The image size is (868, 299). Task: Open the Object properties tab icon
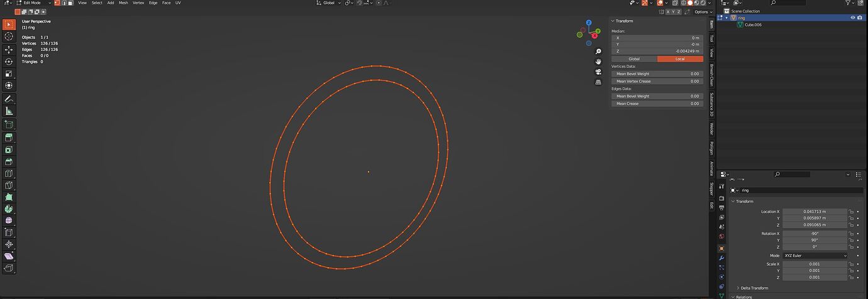point(721,247)
